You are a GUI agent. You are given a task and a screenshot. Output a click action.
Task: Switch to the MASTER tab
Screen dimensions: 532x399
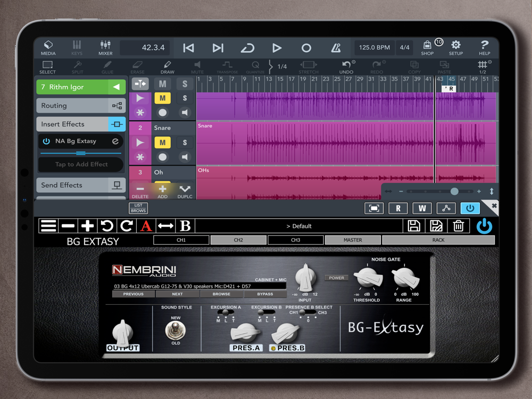click(353, 240)
